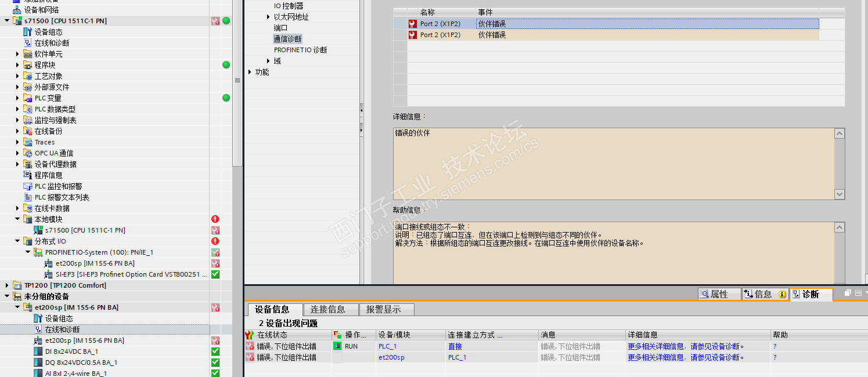Image resolution: width=868 pixels, height=377 pixels.
Task: Click the 名称 column header
Action: [427, 12]
